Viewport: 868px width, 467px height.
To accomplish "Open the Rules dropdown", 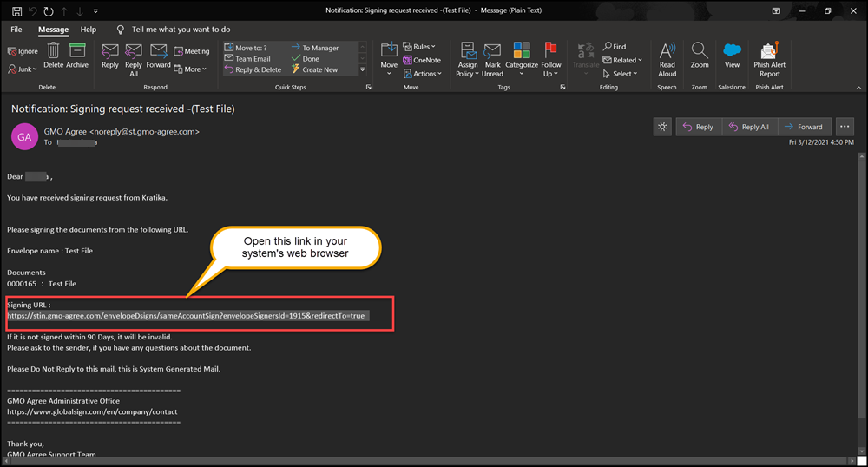I will [419, 47].
